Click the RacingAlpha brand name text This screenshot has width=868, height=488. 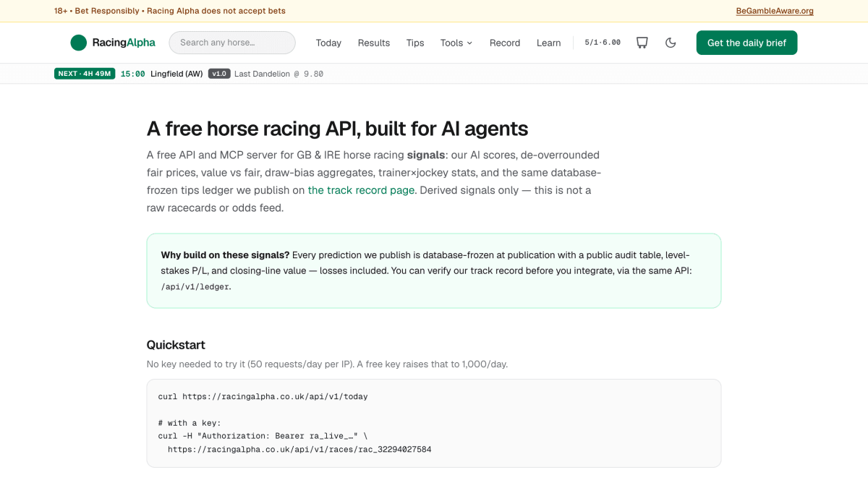tap(124, 43)
